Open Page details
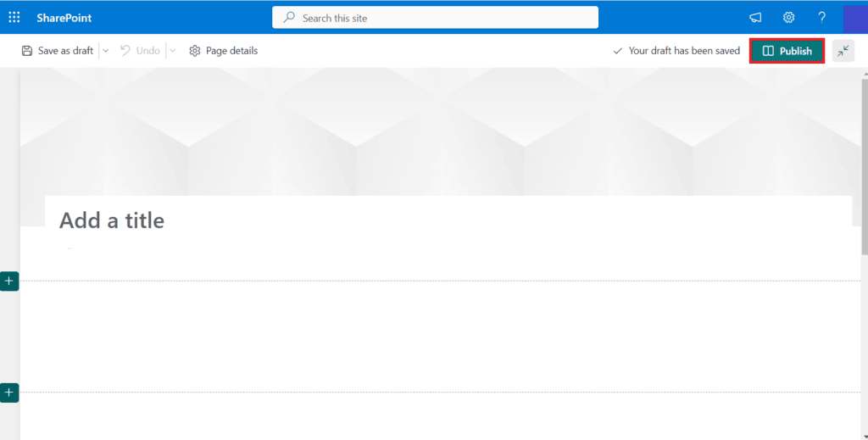 coord(223,51)
